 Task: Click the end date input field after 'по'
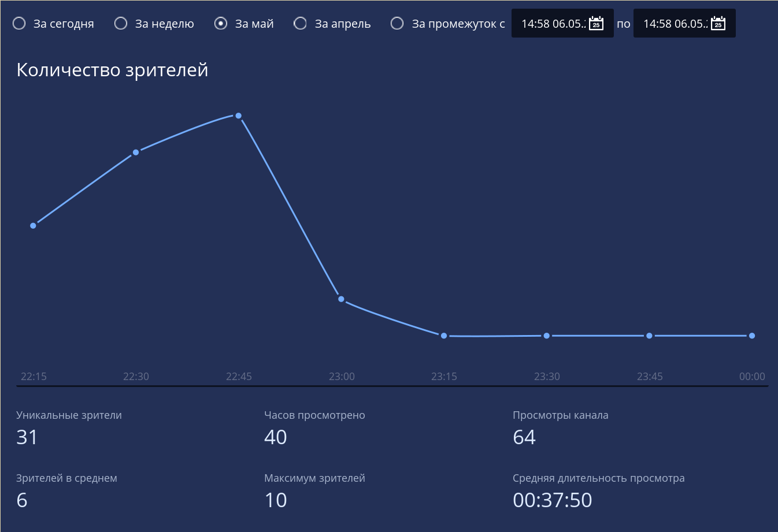click(674, 24)
